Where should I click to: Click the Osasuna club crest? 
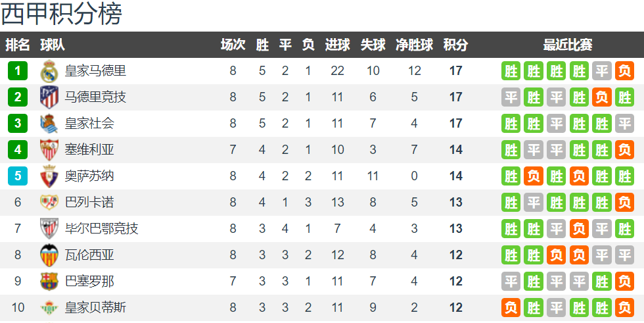(49, 176)
